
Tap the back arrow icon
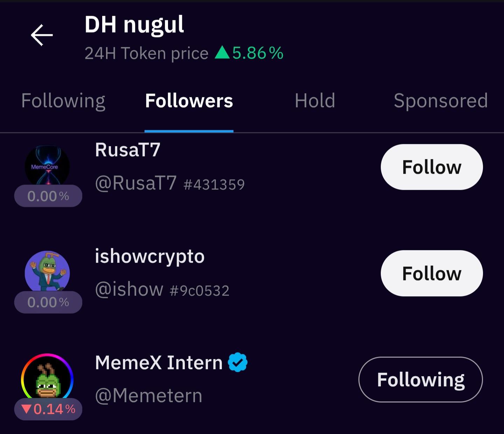[x=42, y=35]
